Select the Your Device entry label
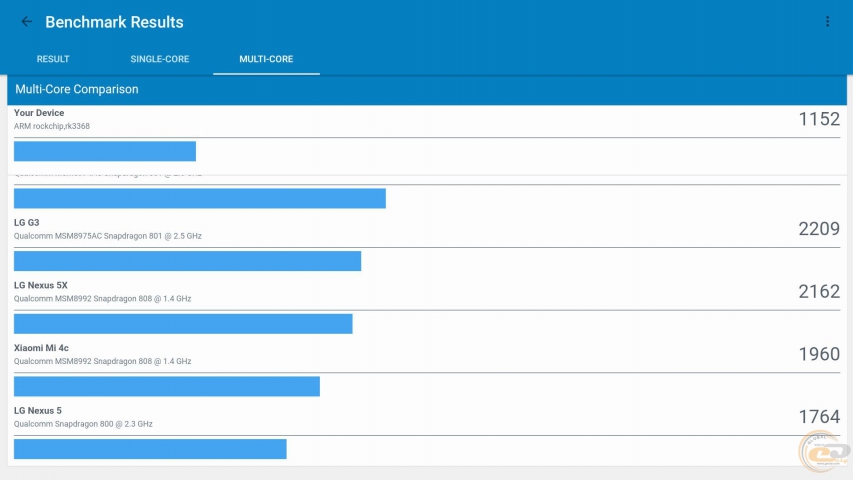Viewport: 853px width, 480px height. (x=39, y=113)
